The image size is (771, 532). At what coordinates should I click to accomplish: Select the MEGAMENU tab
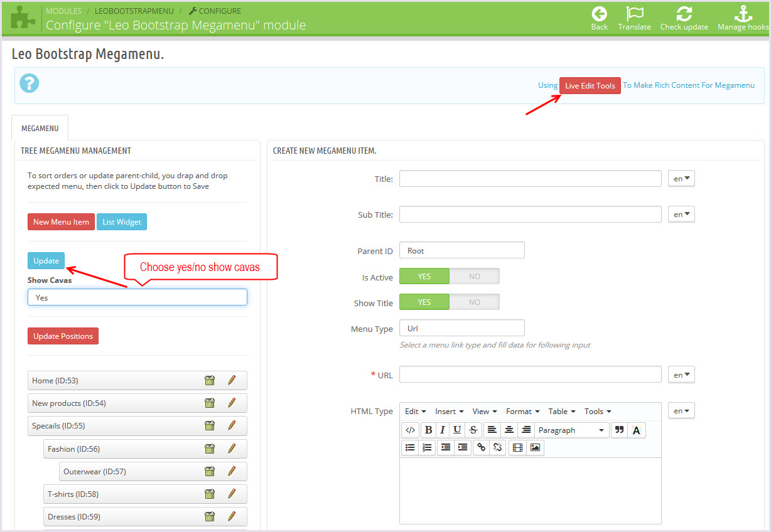pyautogui.click(x=40, y=128)
